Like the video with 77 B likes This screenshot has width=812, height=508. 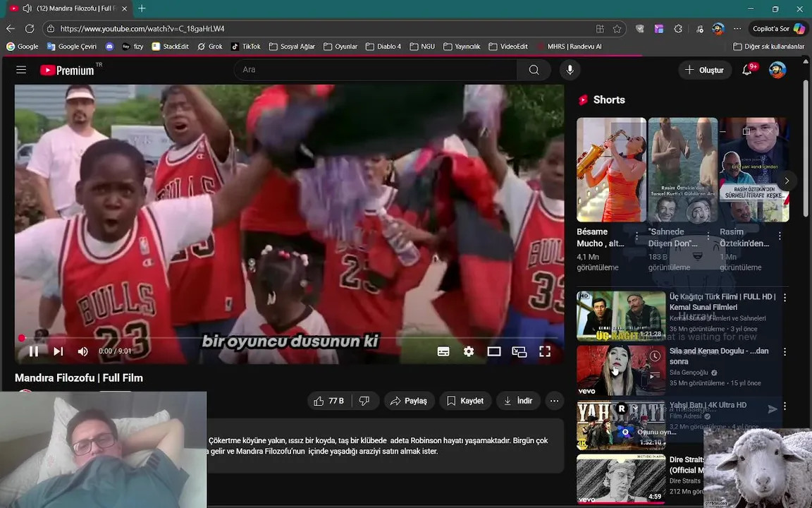click(x=329, y=401)
